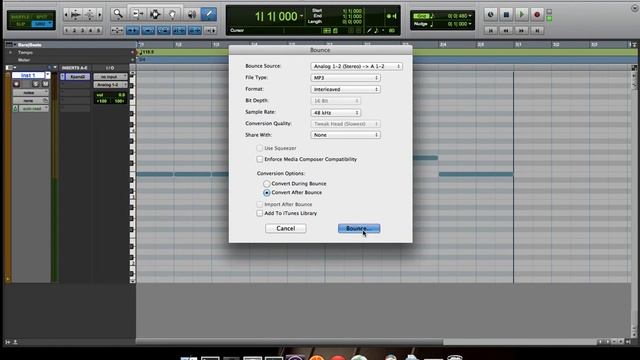Open Edit window toolbar options menu
Image resolution: width=640 pixels, height=360 pixels.
pyautogui.click(x=635, y=8)
